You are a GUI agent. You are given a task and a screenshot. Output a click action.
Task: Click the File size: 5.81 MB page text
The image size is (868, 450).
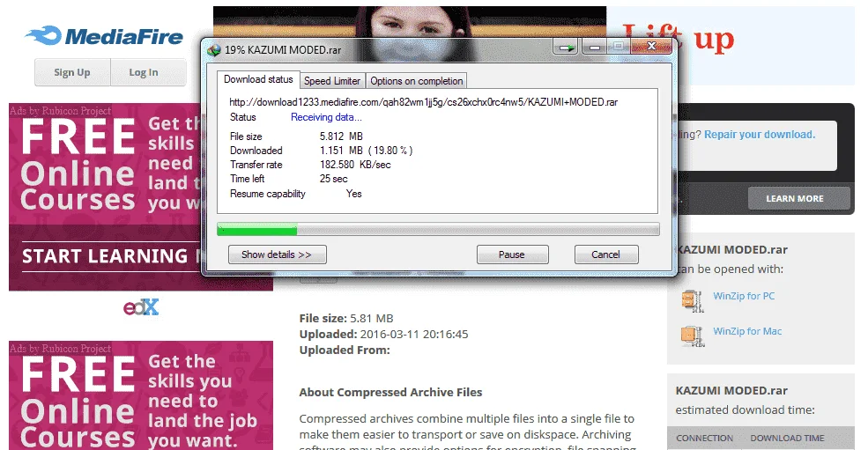tap(346, 318)
